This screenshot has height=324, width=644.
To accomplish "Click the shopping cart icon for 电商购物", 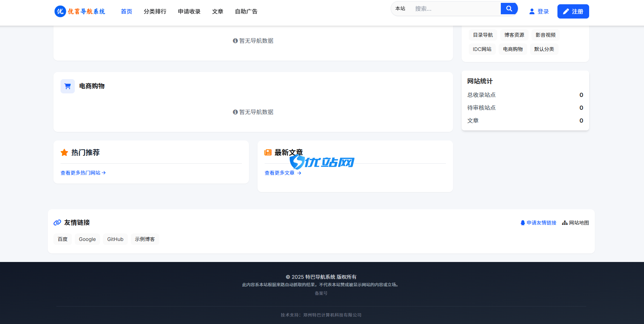I will [68, 86].
